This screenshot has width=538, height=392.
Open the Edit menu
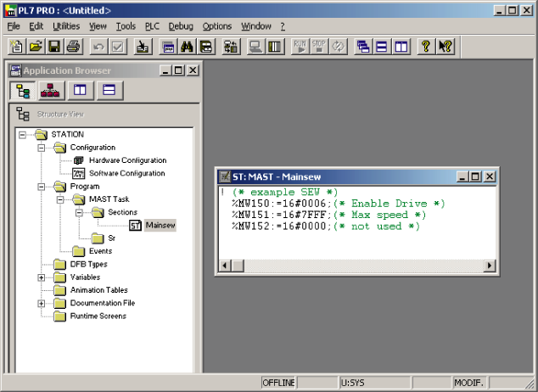coord(36,26)
